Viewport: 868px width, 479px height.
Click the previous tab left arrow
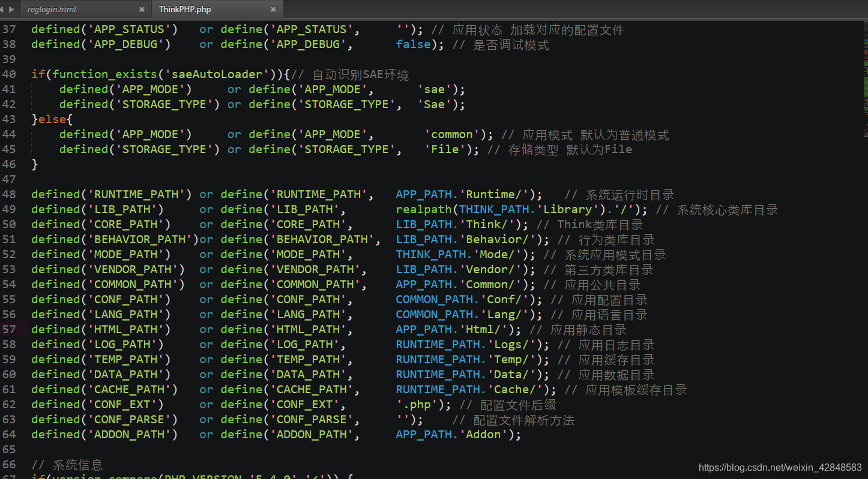coord(3,9)
